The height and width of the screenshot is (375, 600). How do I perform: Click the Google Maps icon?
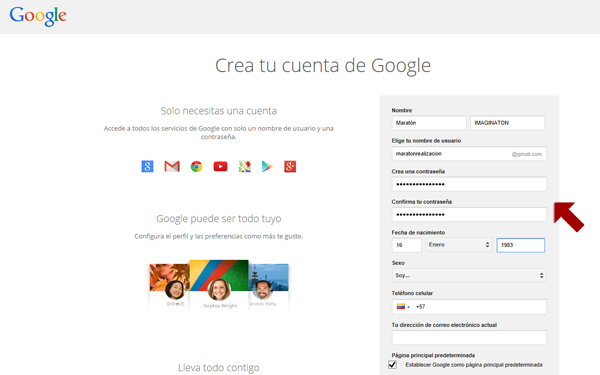click(245, 166)
